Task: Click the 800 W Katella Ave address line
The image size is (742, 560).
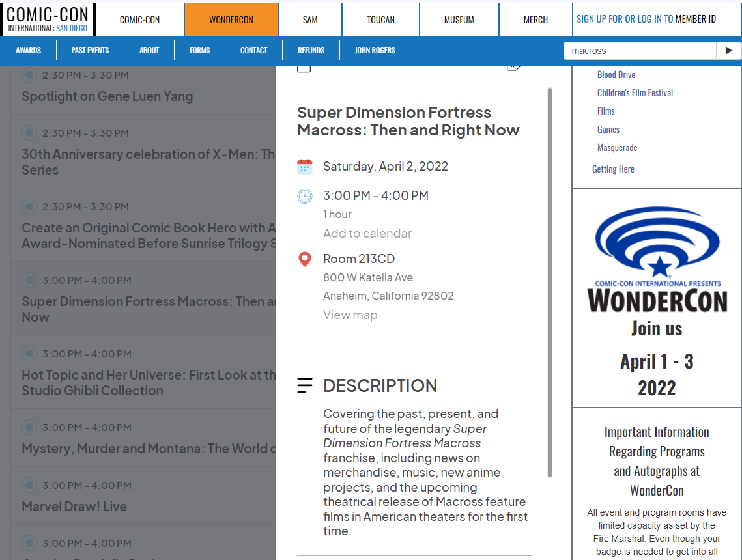Action: [x=367, y=277]
